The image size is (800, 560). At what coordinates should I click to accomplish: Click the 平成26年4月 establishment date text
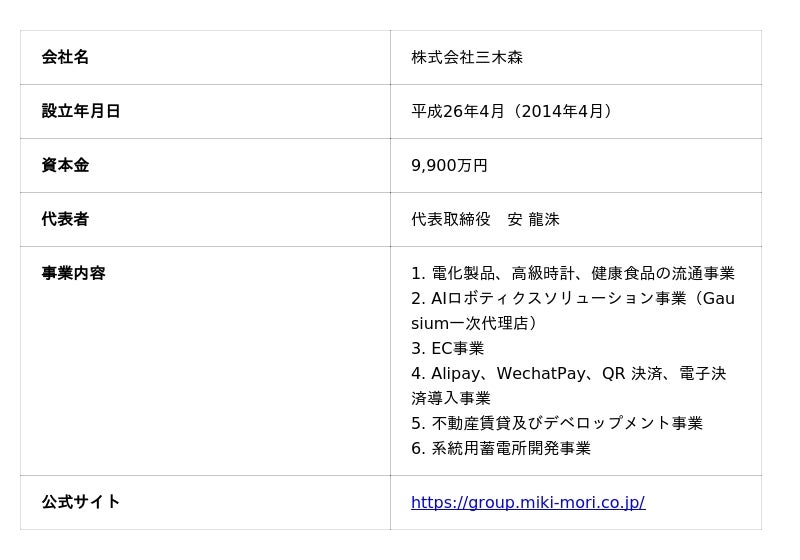(x=458, y=111)
